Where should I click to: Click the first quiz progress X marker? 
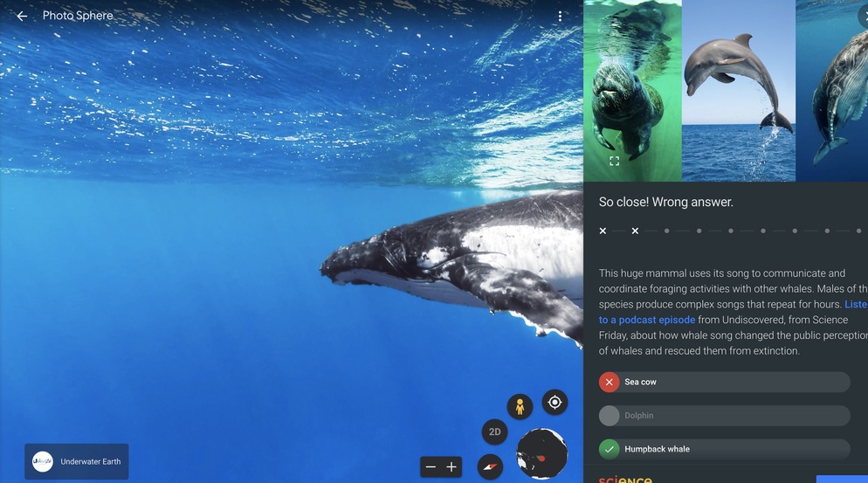[603, 231]
